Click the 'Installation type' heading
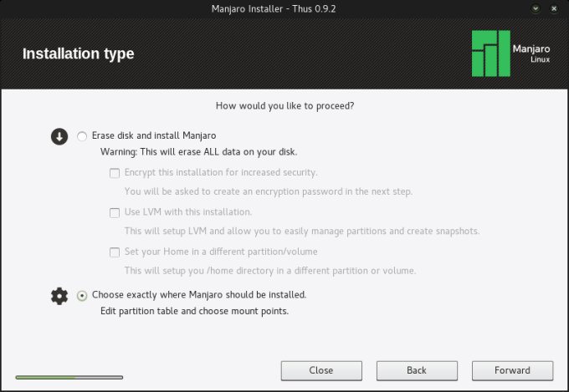This screenshot has width=569, height=392. click(79, 53)
